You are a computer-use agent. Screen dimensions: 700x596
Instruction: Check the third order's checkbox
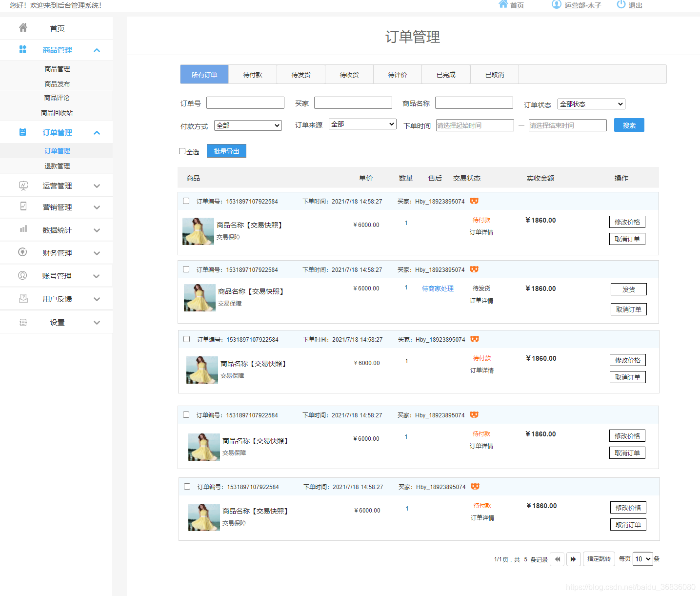click(x=186, y=339)
